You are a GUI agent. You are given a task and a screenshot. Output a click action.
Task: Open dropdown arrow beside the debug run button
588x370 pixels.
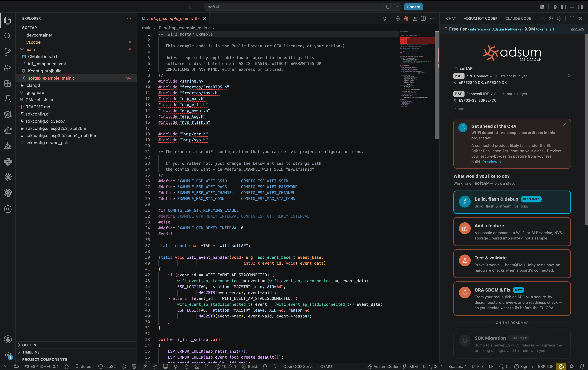[x=390, y=19]
